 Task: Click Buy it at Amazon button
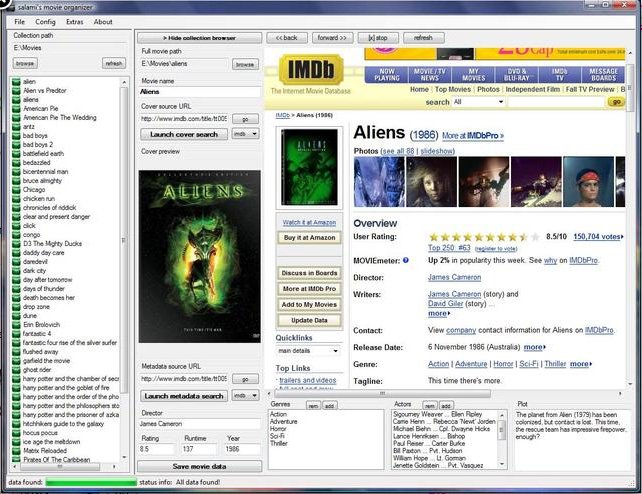point(310,238)
